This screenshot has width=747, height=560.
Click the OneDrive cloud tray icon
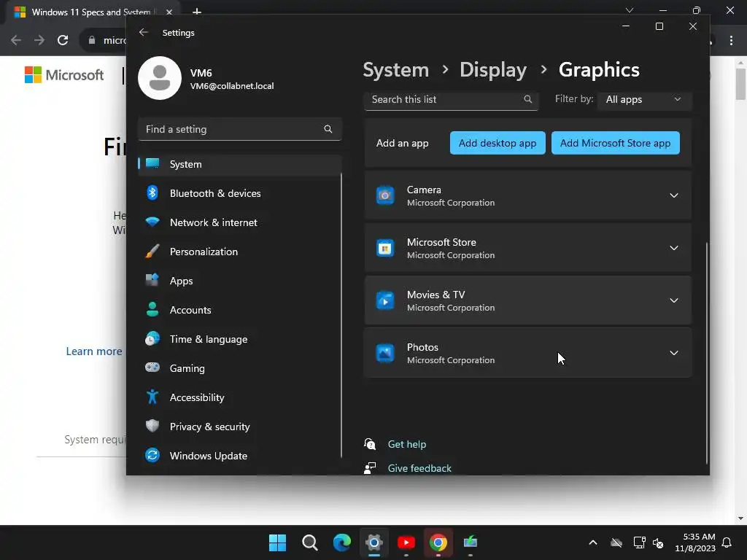(x=616, y=542)
